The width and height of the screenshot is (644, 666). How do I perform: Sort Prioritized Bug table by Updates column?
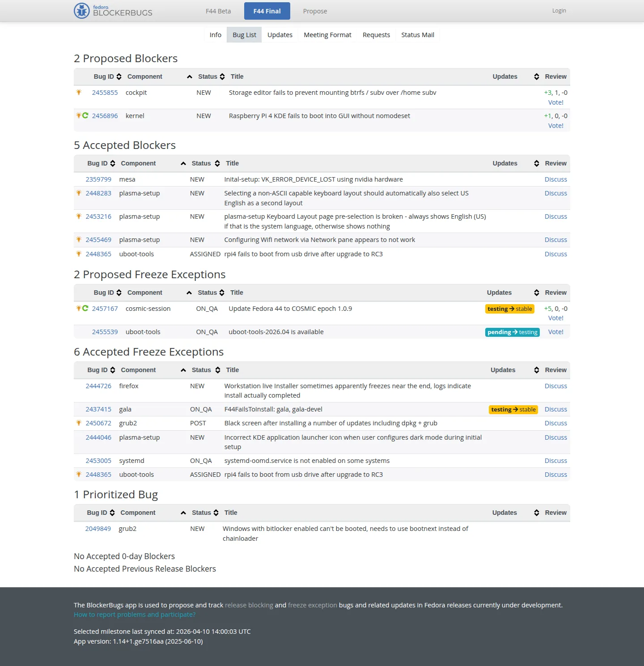pyautogui.click(x=536, y=513)
